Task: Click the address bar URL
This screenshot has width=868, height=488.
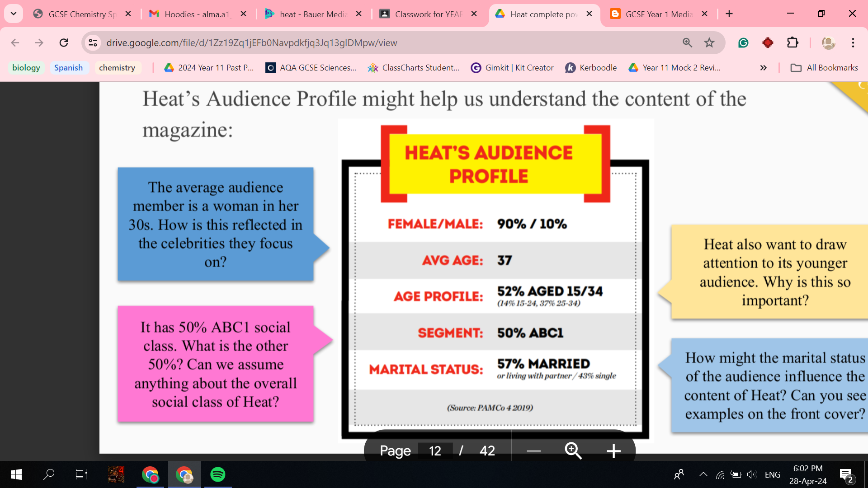Action: (251, 42)
